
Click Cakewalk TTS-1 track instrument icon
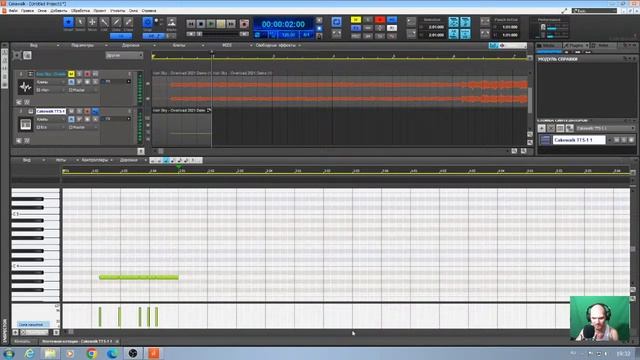click(25, 124)
